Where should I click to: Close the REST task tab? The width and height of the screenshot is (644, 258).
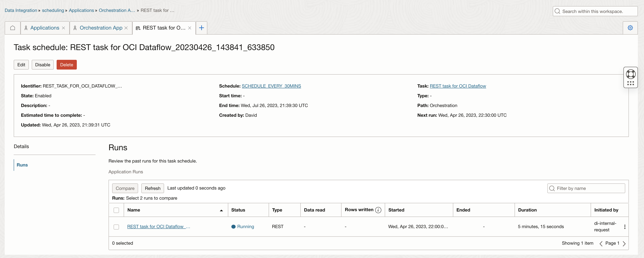190,28
